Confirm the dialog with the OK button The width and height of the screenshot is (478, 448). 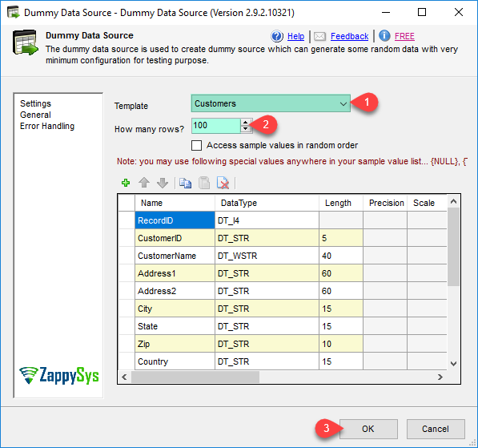(x=368, y=429)
